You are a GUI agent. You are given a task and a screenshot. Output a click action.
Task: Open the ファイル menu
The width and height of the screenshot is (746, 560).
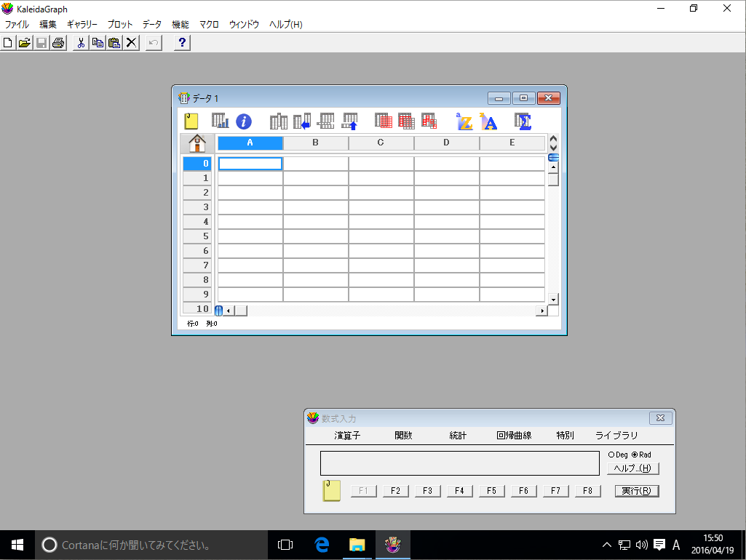point(17,24)
